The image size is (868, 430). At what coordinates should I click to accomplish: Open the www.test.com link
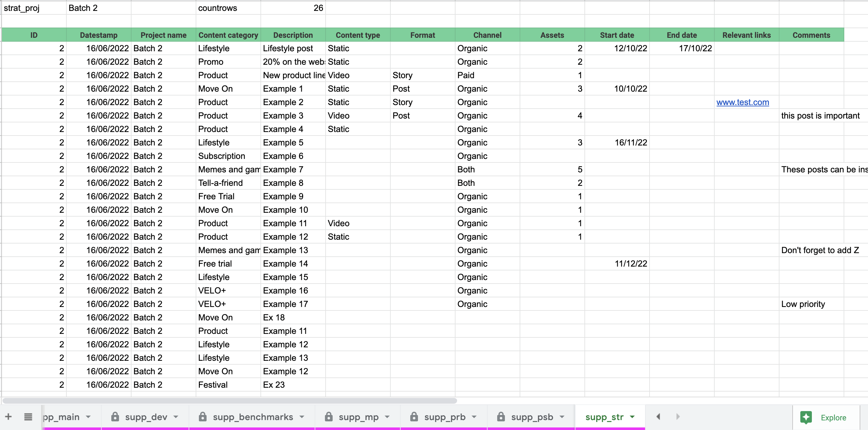[743, 102]
